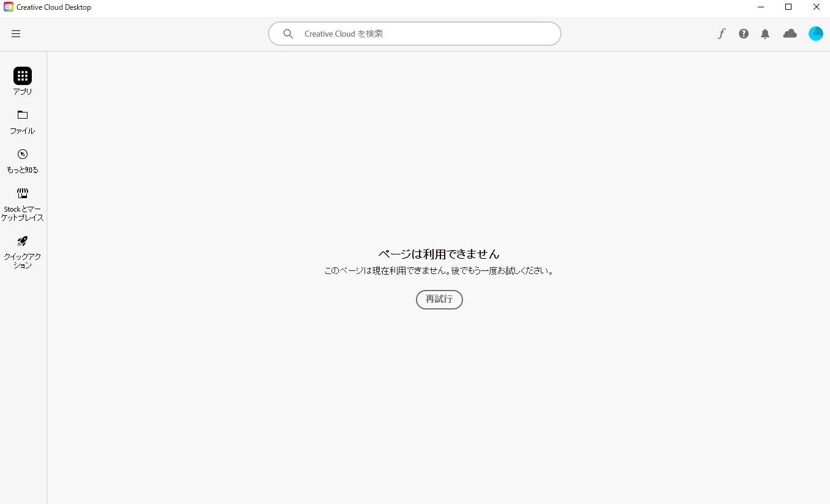Click the search magnifier icon
Viewport: 830px width, 504px height.
point(288,34)
